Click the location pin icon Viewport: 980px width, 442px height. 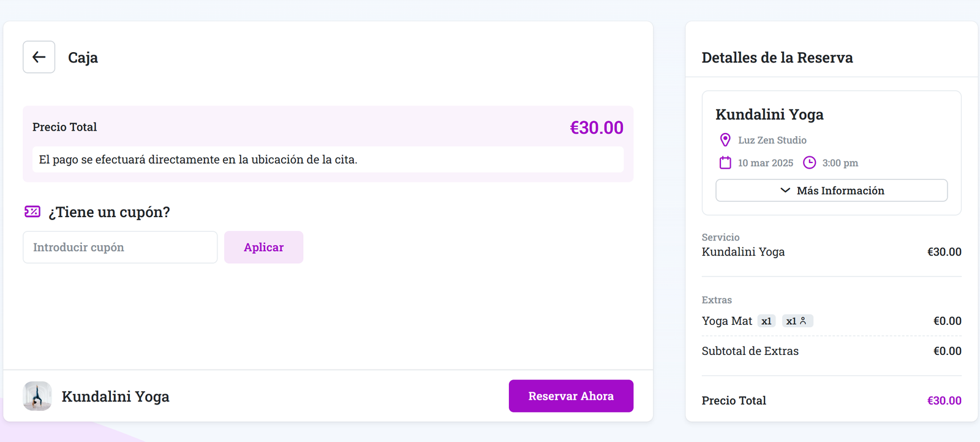[x=725, y=140]
